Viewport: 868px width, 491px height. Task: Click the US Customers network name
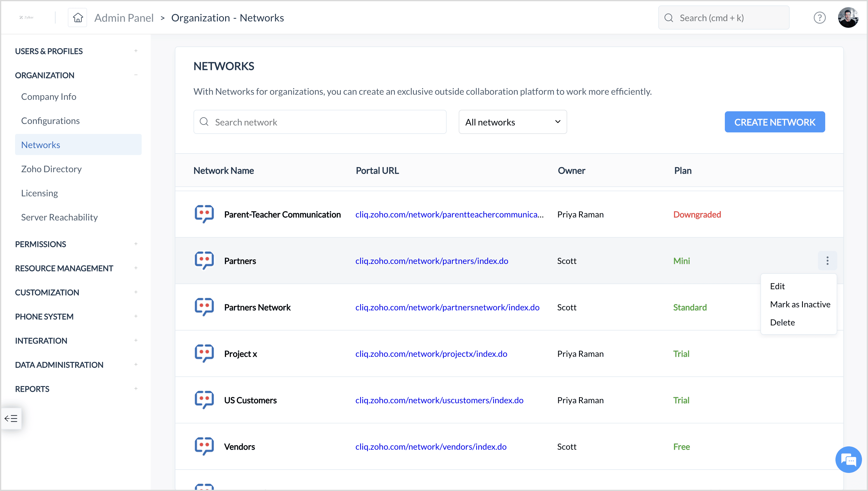[x=250, y=400]
